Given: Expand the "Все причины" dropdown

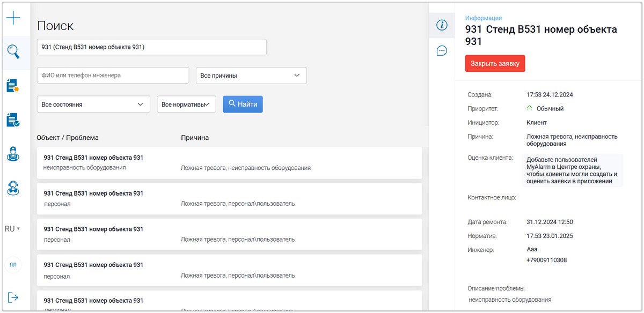Looking at the screenshot, I should click(251, 76).
